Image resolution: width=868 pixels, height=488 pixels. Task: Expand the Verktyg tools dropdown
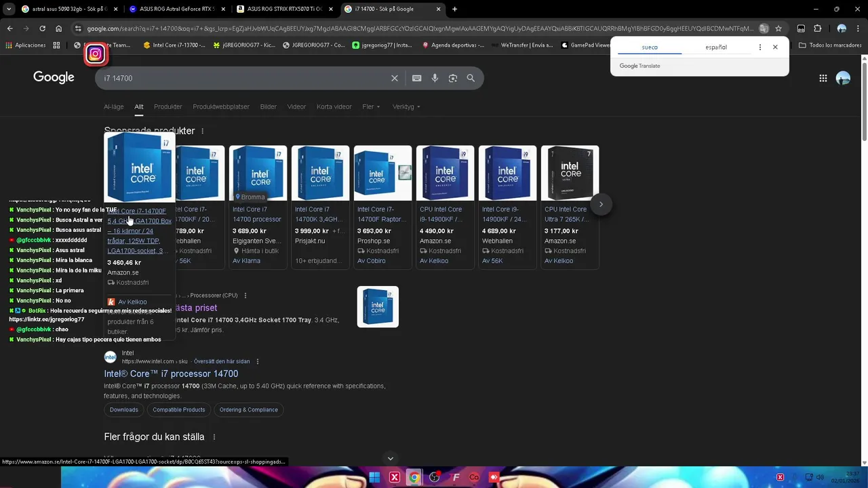406,106
